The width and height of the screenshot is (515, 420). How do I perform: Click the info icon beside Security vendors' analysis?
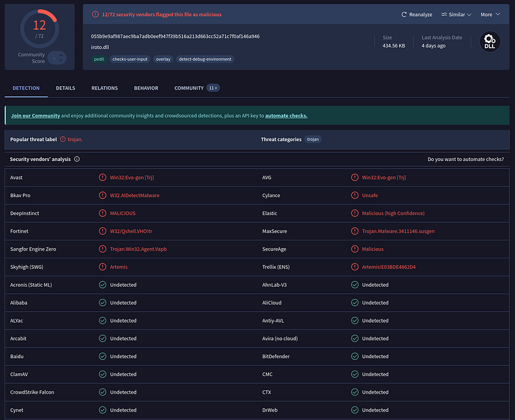click(77, 159)
